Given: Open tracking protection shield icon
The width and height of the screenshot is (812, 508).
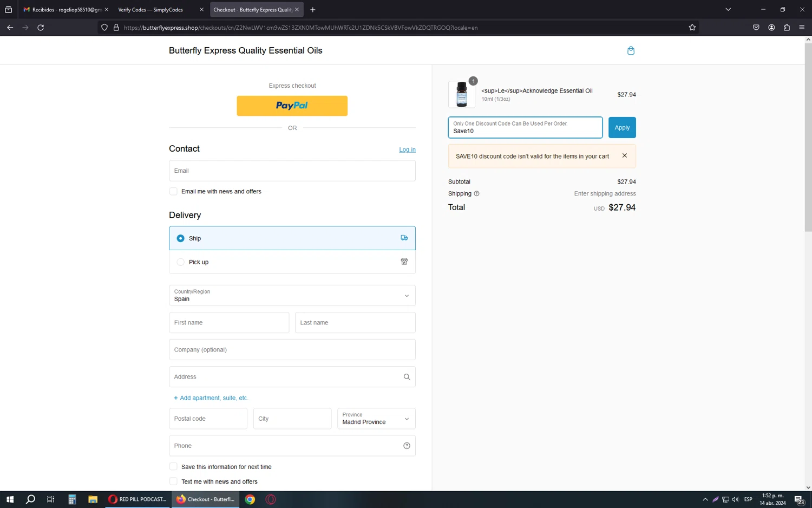Looking at the screenshot, I should [x=104, y=28].
